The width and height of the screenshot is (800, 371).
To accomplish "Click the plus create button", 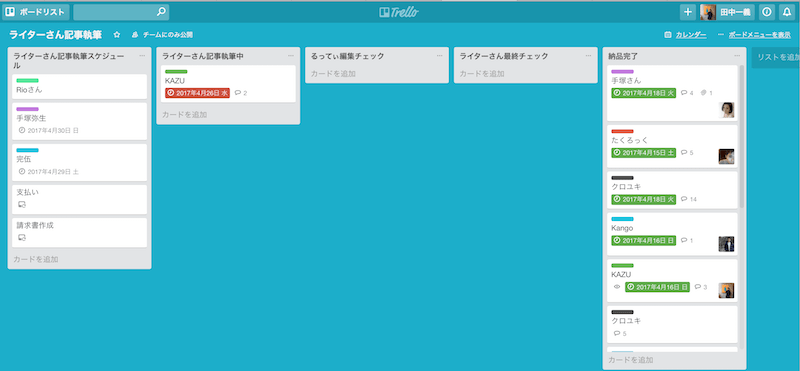I will (x=687, y=12).
